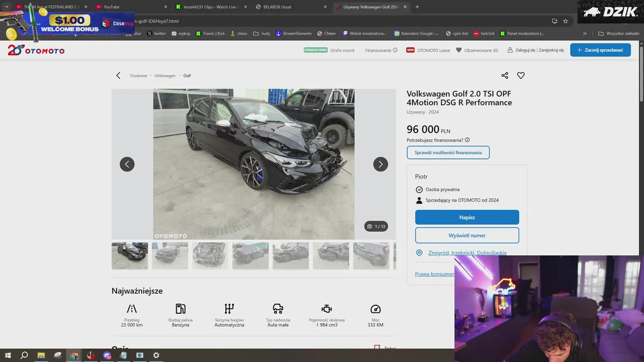The height and width of the screenshot is (362, 644).
Task: Switch to FESTIVALAND live tab
Action: point(51,7)
